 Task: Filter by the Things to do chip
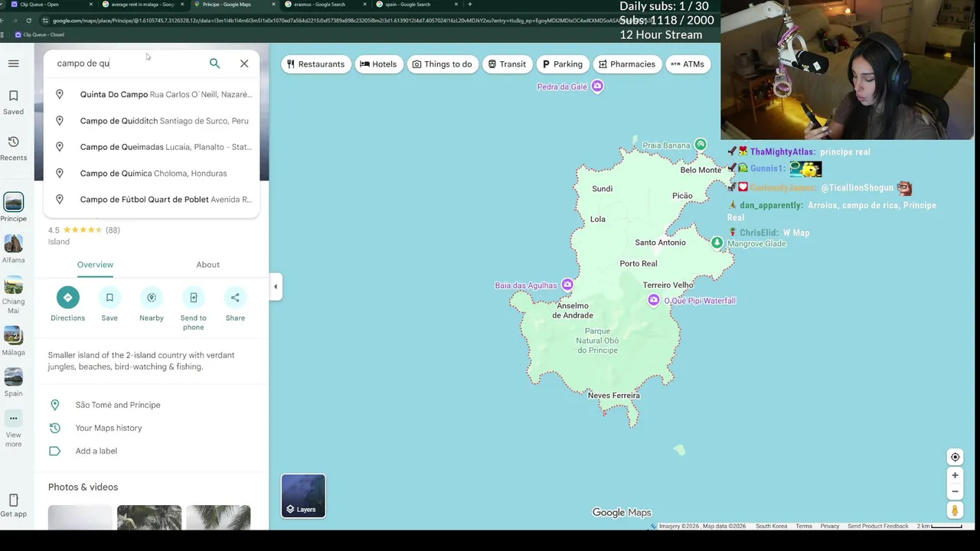click(443, 64)
